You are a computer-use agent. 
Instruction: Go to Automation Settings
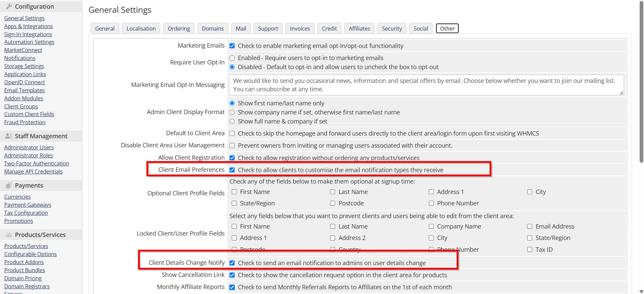(x=29, y=42)
